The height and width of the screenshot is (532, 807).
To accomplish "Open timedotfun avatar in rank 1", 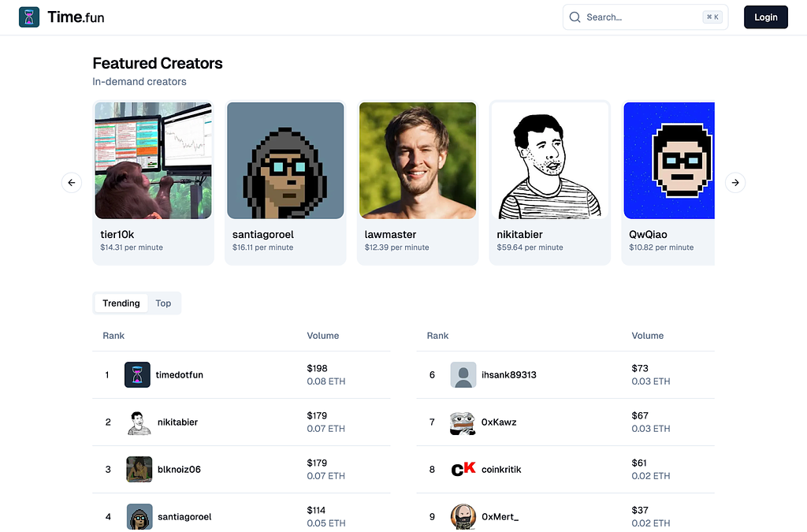I will point(137,374).
